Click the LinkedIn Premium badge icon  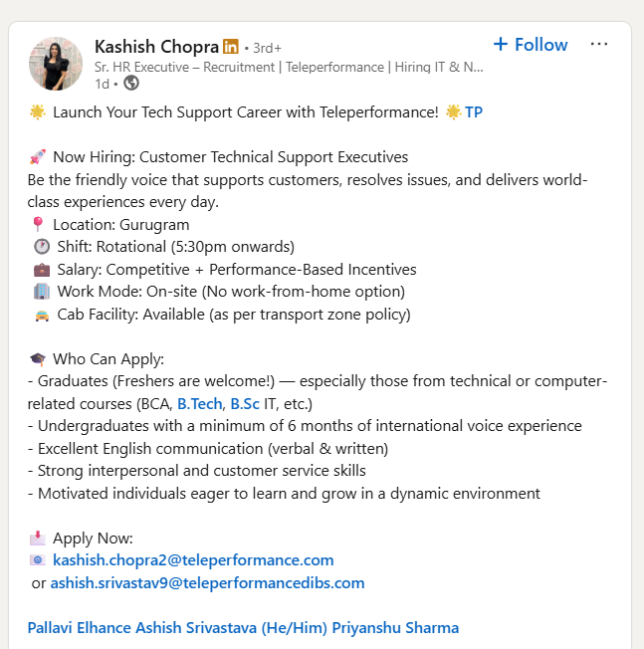(231, 47)
